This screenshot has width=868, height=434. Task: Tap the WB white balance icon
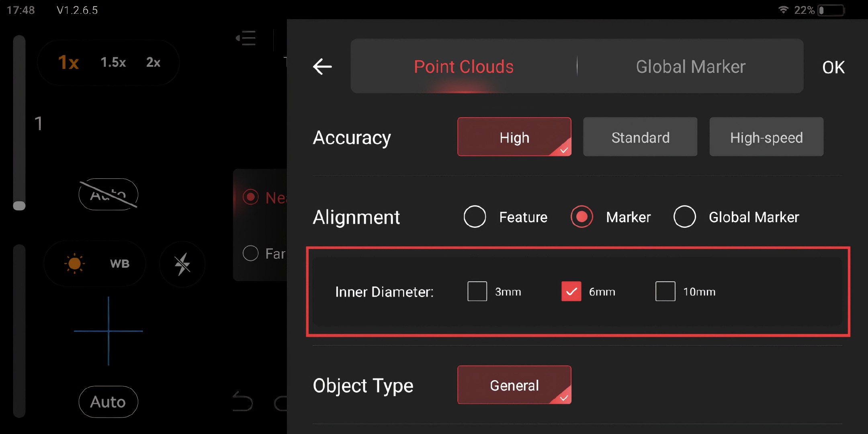tap(120, 264)
